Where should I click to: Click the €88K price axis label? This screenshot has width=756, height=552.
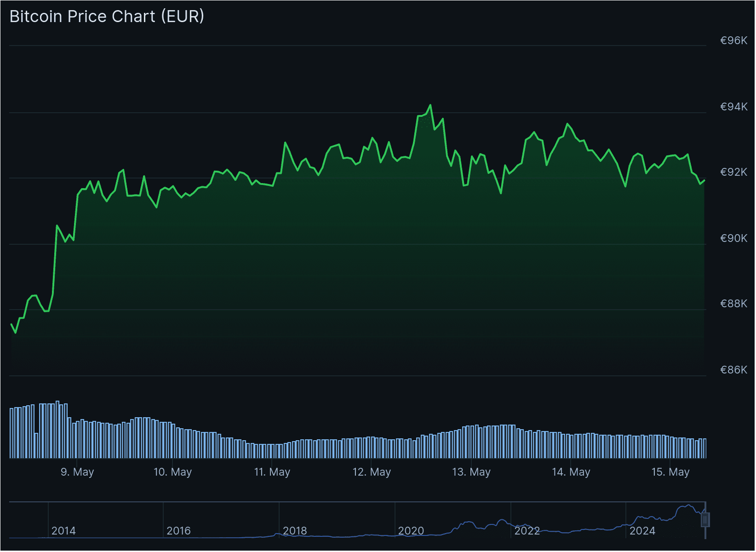[734, 304]
